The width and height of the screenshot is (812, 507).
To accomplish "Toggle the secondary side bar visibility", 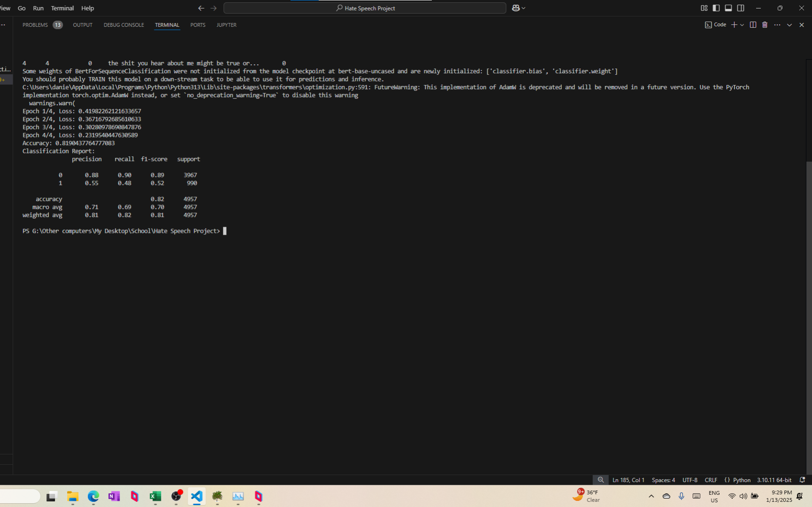I will pos(741,8).
